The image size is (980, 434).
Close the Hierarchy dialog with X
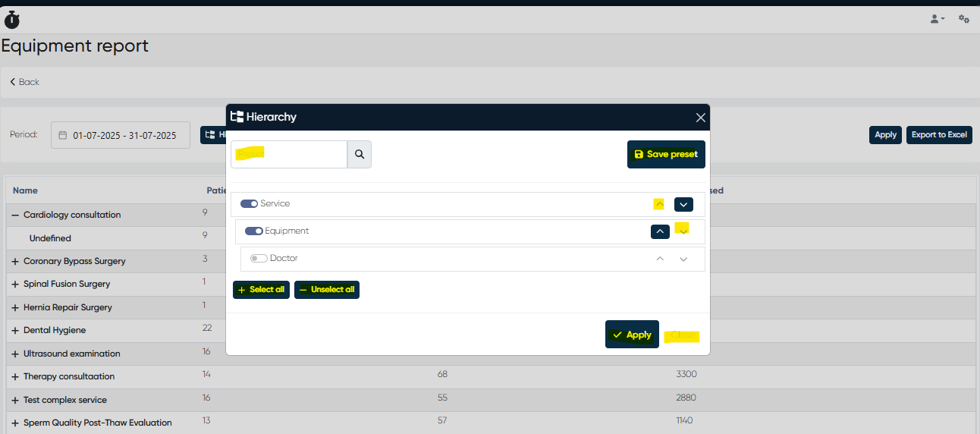click(701, 118)
